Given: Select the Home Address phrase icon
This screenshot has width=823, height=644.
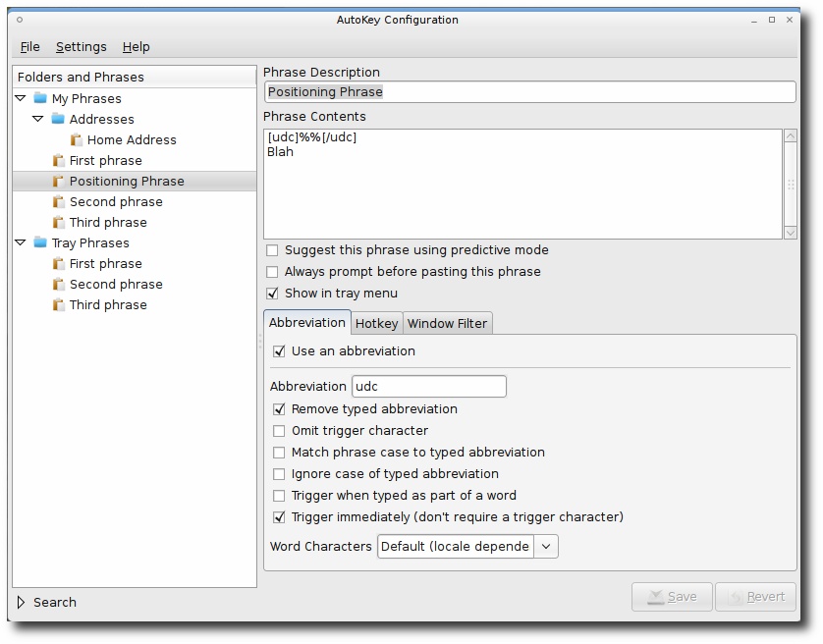Looking at the screenshot, I should pos(76,139).
